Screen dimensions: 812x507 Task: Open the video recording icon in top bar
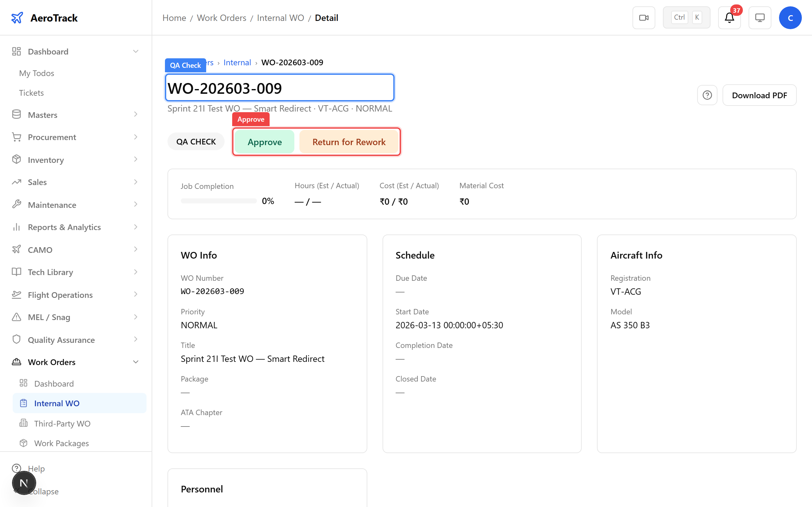[x=643, y=17]
